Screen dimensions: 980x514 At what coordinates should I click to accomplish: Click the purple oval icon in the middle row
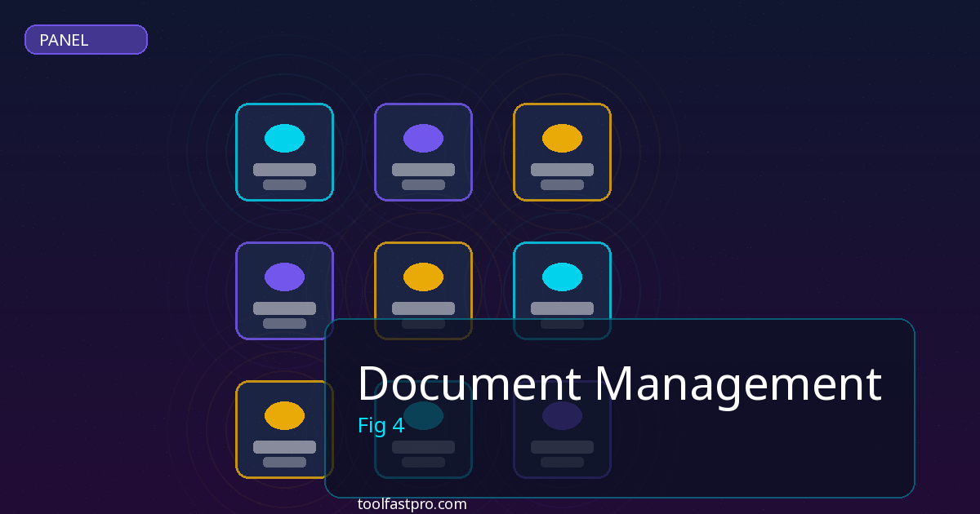[284, 277]
